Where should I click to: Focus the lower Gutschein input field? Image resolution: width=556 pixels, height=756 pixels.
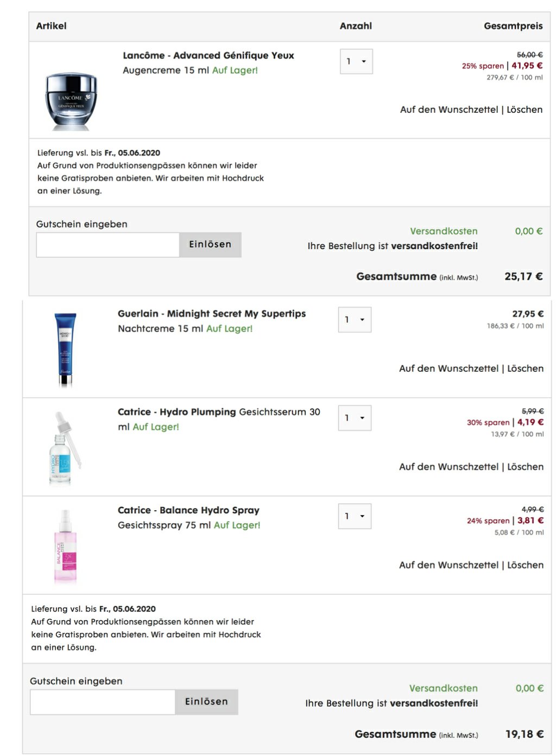click(x=103, y=702)
